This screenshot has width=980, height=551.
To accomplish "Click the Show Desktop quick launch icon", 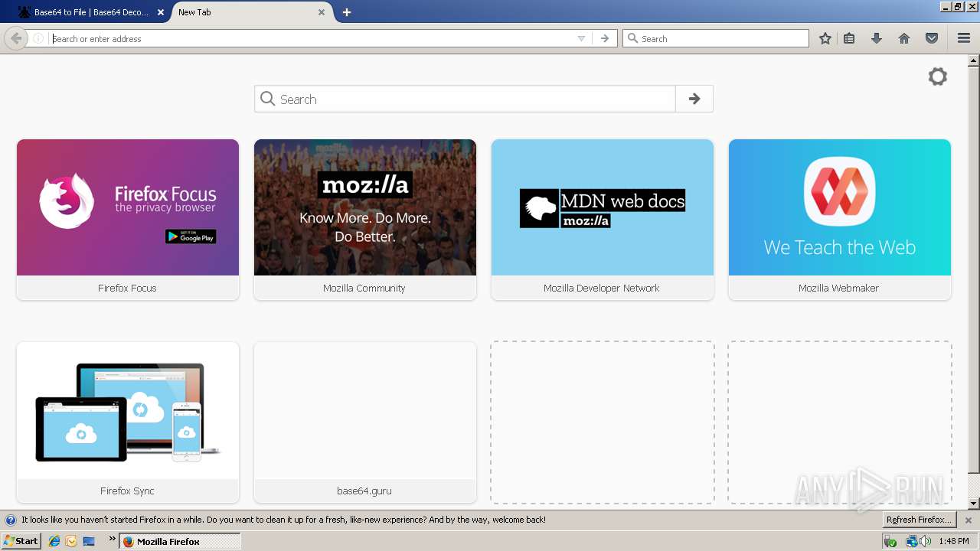I will pyautogui.click(x=89, y=541).
